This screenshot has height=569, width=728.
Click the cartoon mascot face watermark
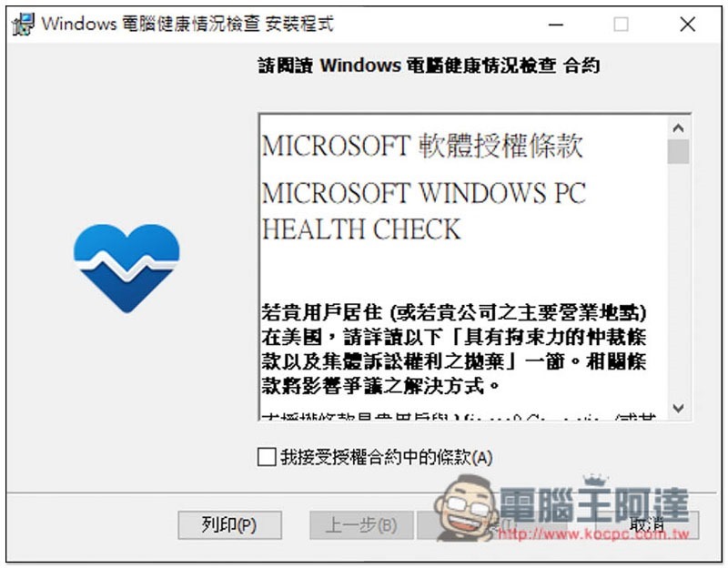coord(467,508)
